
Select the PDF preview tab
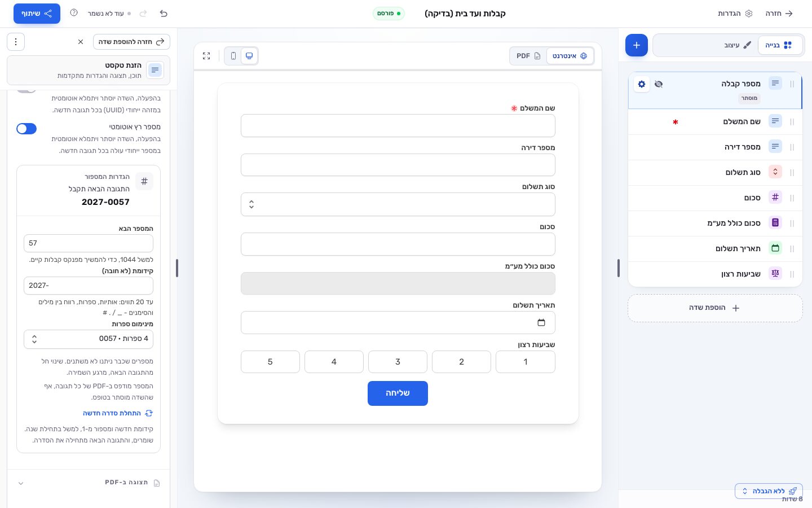(x=529, y=56)
